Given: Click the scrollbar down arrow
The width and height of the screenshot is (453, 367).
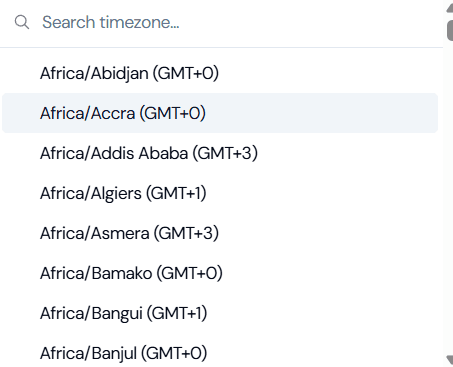Looking at the screenshot, I should point(450,360).
